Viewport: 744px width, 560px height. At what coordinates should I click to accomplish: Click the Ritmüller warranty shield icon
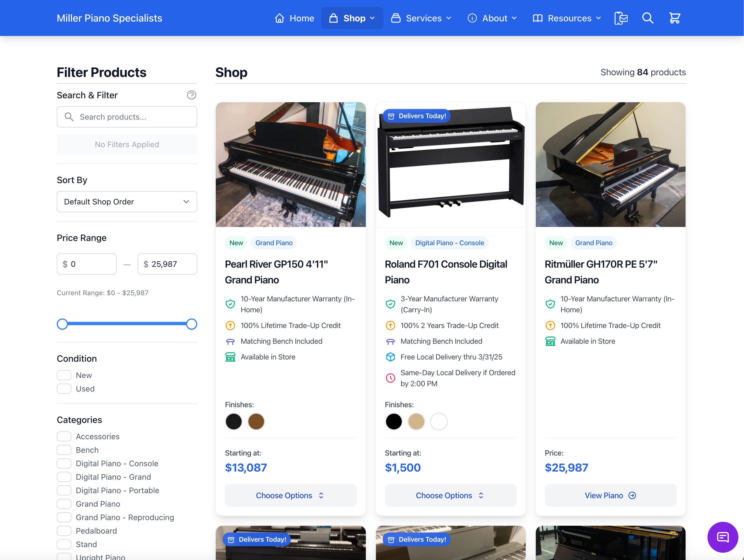[550, 304]
